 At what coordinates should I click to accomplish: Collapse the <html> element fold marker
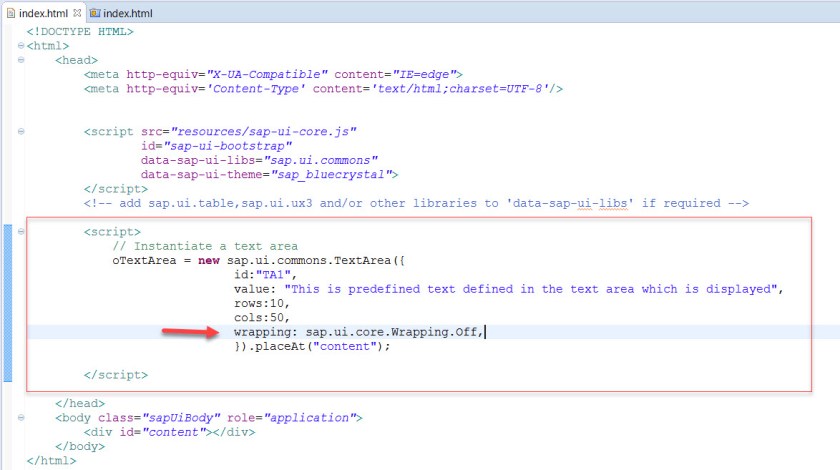tap(21, 46)
